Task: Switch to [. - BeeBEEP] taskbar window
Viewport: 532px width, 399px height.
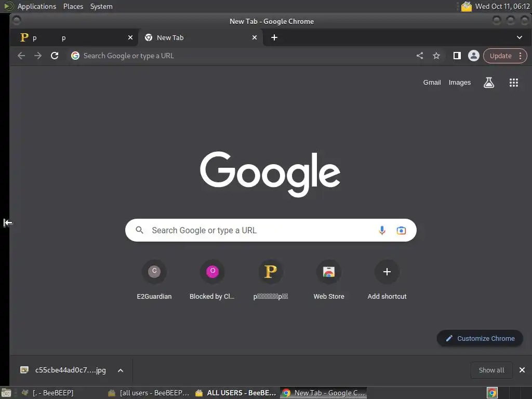Action: click(x=52, y=393)
